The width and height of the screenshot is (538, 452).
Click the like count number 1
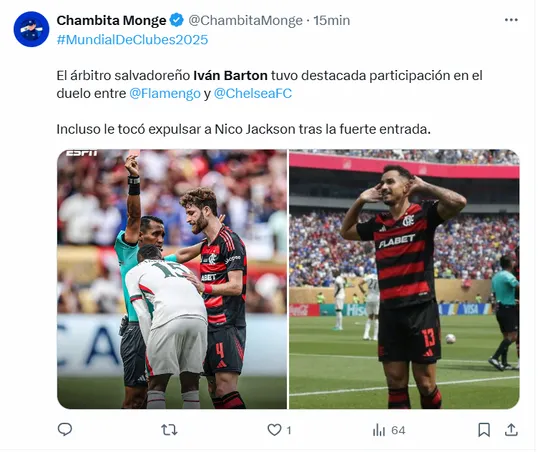click(289, 430)
